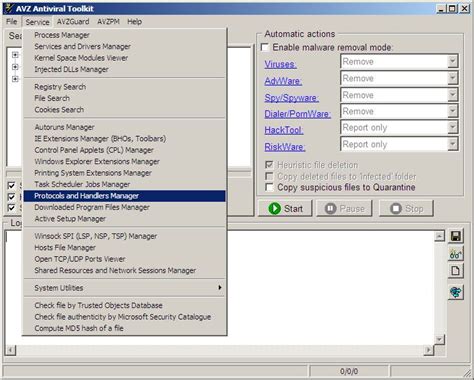The image size is (474, 380).
Task: Open the Viruses action dropdown
Action: 452,61
